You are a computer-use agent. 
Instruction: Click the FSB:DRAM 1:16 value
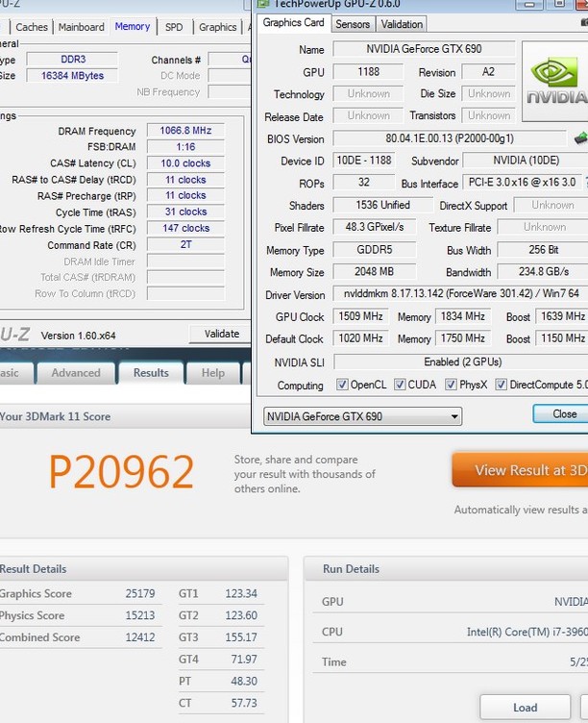point(185,147)
